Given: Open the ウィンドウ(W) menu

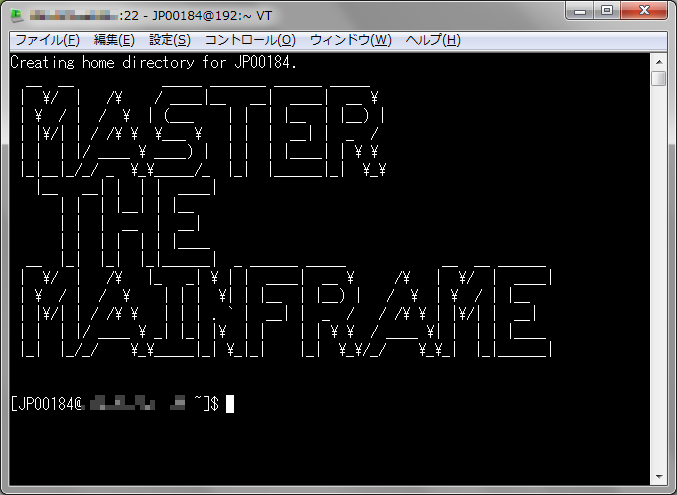Looking at the screenshot, I should [351, 40].
